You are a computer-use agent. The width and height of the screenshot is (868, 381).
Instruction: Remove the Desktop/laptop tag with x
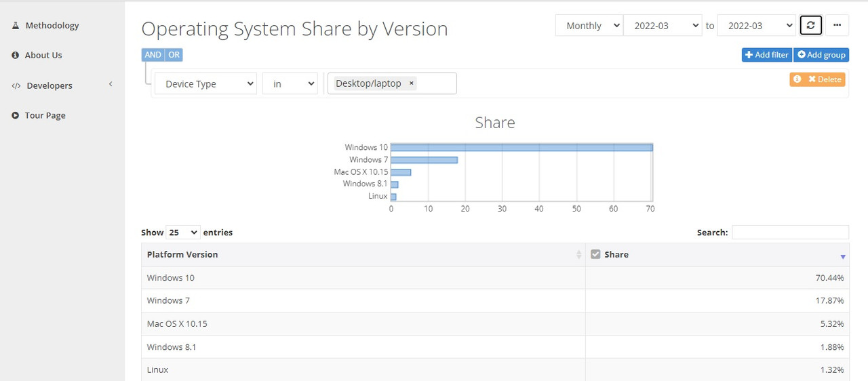pyautogui.click(x=411, y=83)
